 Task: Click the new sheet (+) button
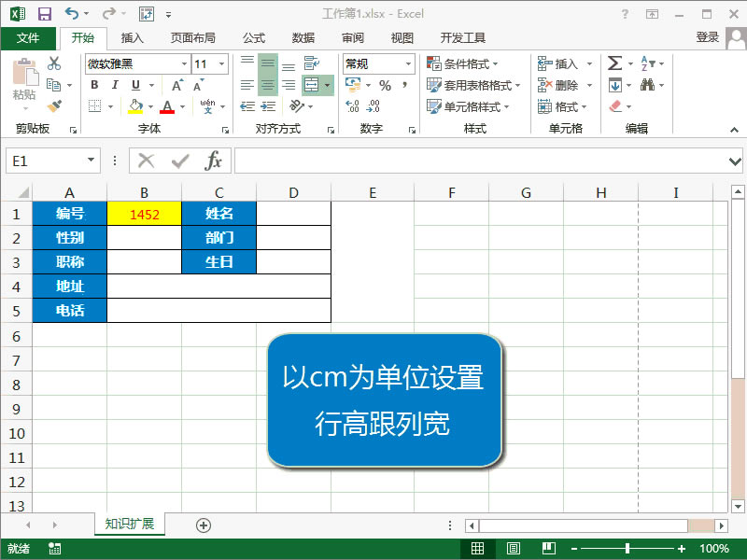click(202, 525)
